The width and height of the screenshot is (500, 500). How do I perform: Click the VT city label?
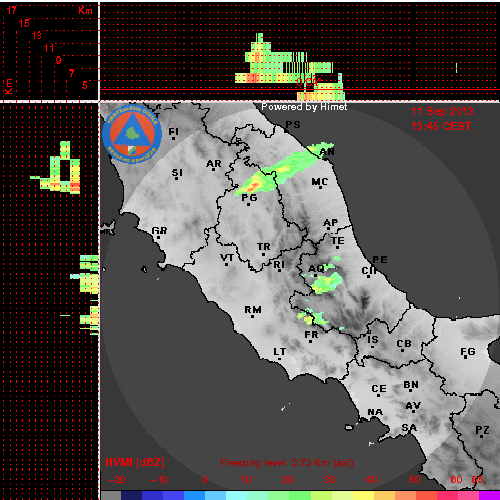click(x=227, y=258)
